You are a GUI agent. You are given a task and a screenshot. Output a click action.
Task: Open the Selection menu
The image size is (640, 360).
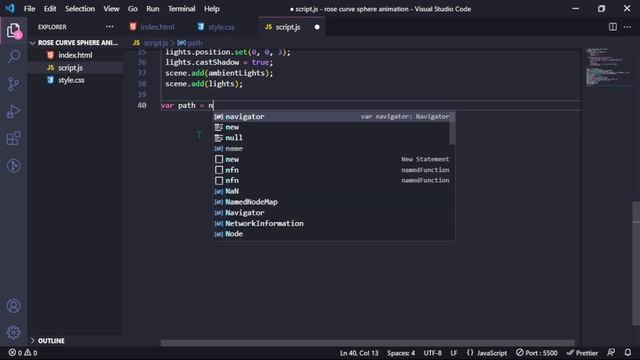coord(80,9)
